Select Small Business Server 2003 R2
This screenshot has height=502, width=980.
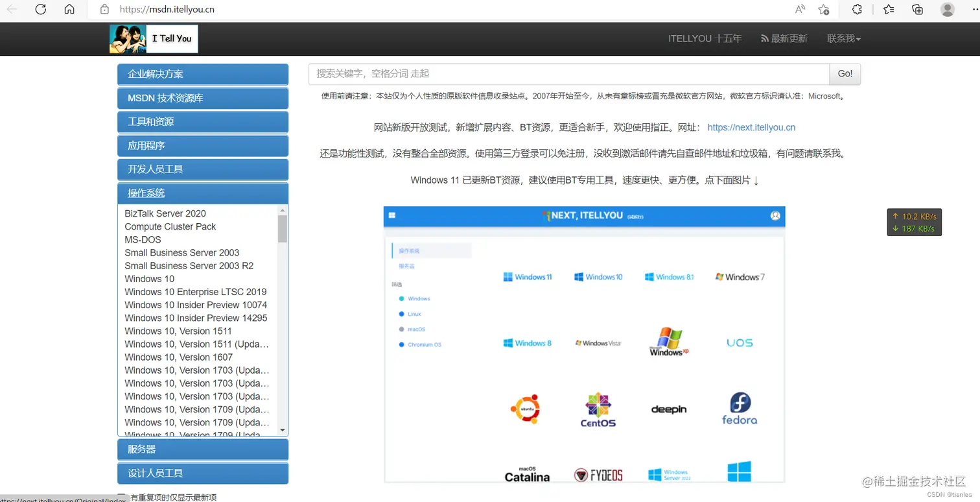[189, 266]
